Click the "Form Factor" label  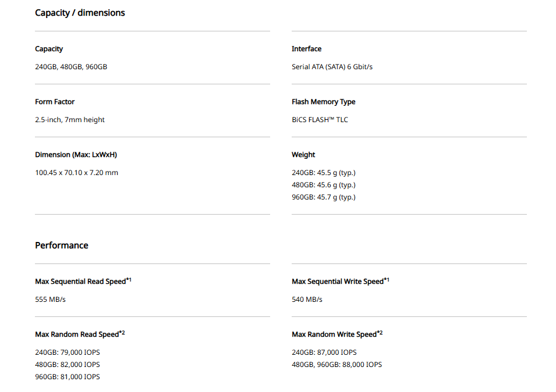click(x=55, y=102)
